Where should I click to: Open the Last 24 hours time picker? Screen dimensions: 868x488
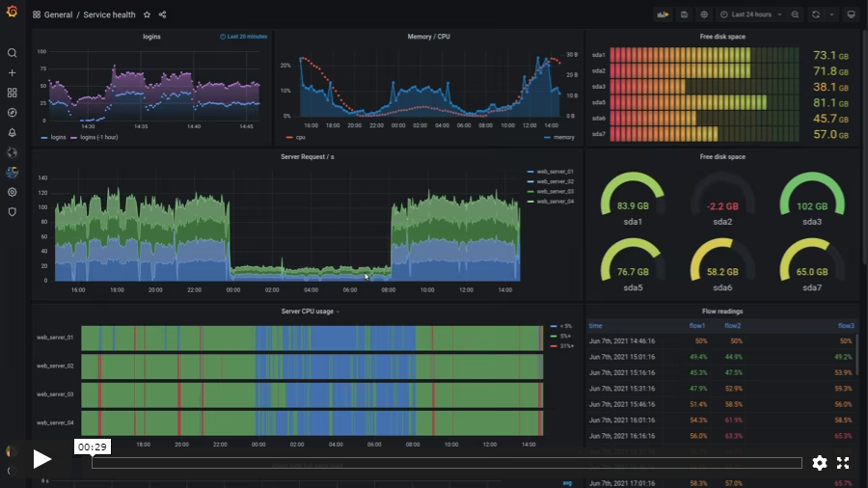[751, 14]
